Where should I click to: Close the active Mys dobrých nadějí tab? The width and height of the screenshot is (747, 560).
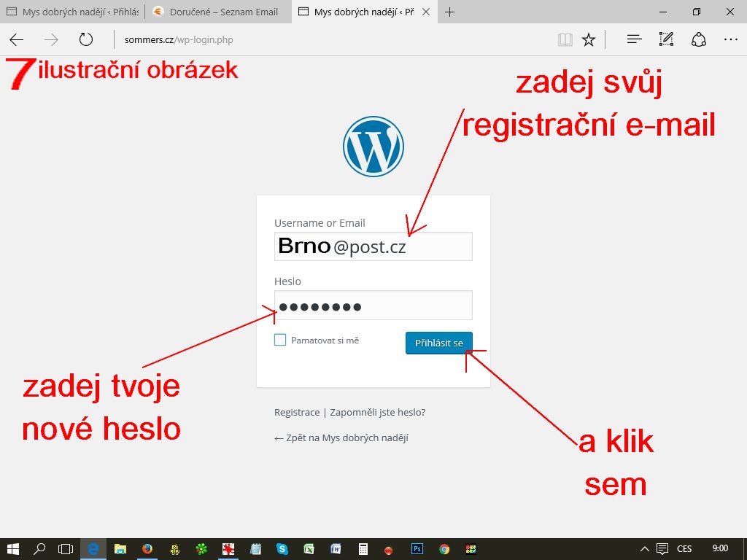tap(426, 12)
